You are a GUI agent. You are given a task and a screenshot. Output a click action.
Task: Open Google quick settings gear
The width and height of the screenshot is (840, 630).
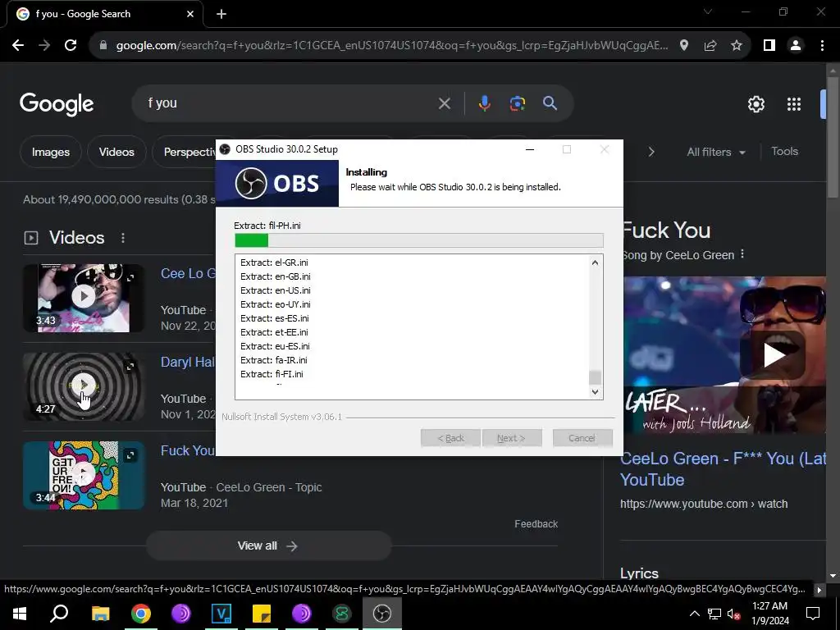pos(756,104)
